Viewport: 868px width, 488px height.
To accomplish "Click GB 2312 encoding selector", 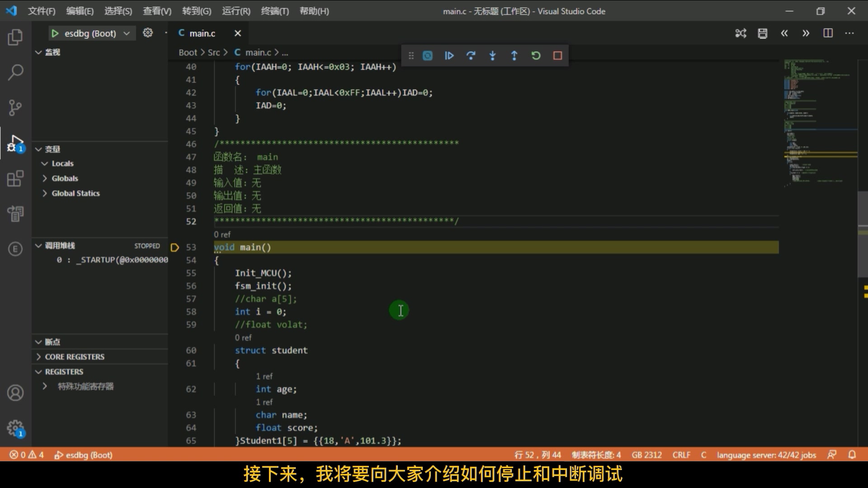I will 646,455.
